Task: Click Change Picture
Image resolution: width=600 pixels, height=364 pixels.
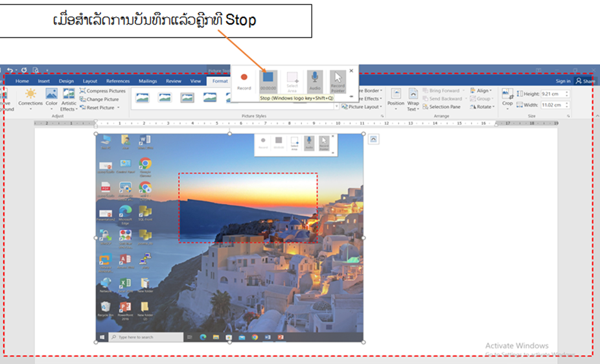Action: (x=102, y=99)
